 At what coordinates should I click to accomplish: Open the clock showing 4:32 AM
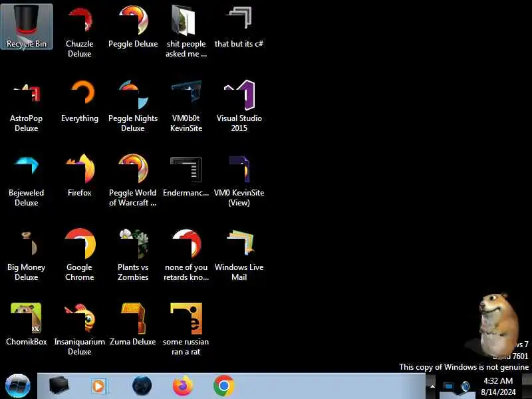point(497,386)
